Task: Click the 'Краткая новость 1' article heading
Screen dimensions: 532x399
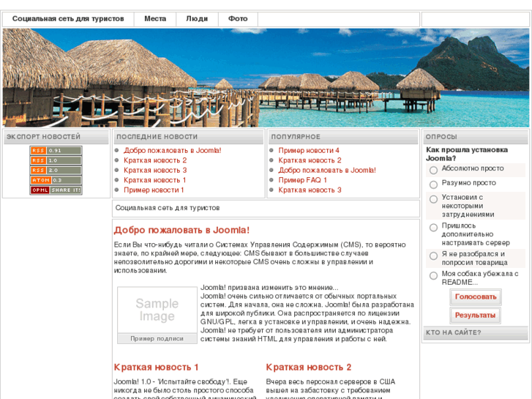Action: point(156,367)
